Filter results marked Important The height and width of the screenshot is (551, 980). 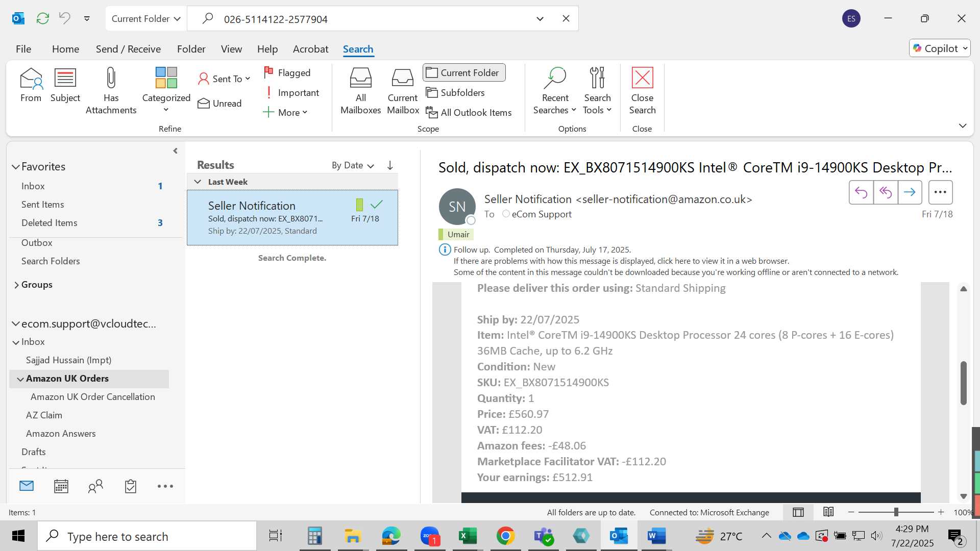(x=291, y=93)
